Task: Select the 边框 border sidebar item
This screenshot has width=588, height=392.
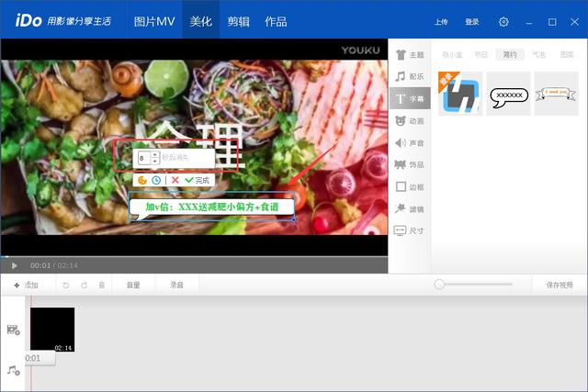Action: pos(409,186)
